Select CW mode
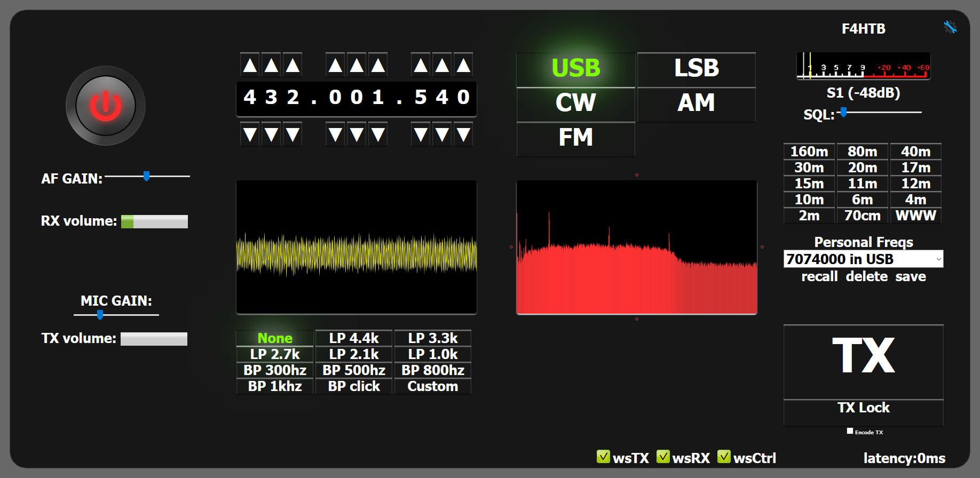 pyautogui.click(x=575, y=103)
